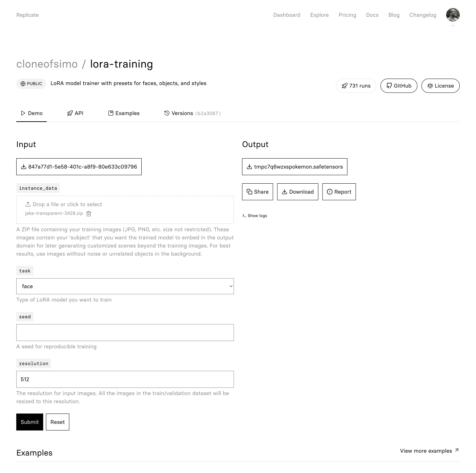Switch to the Versions tab
This screenshot has height=473, width=476.
pyautogui.click(x=192, y=113)
